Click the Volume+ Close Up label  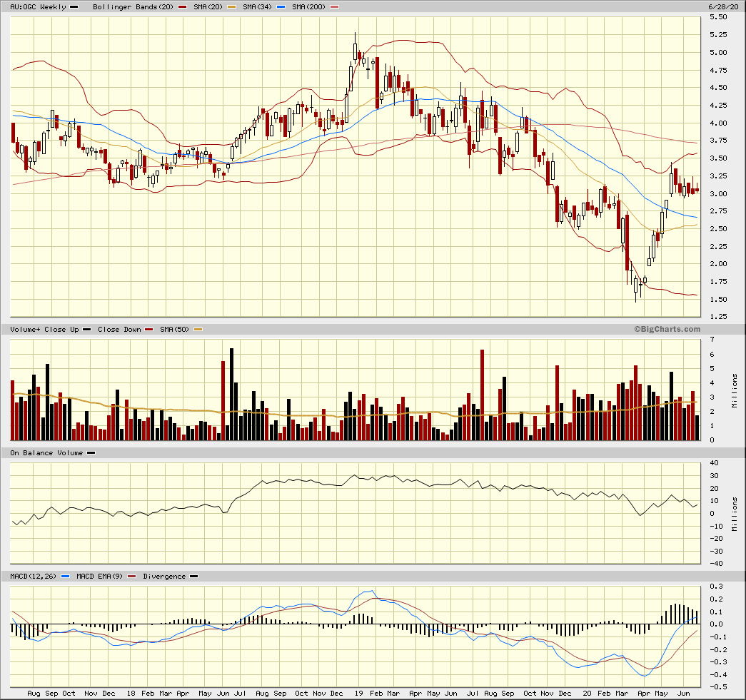[44, 329]
